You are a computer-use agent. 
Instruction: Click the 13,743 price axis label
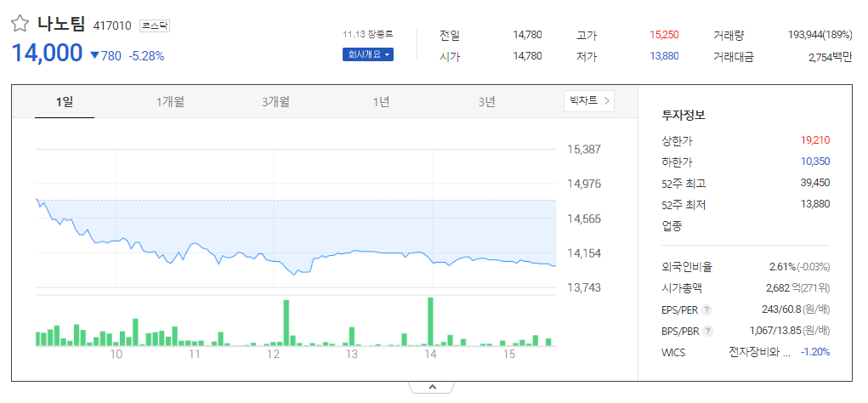pyautogui.click(x=585, y=287)
